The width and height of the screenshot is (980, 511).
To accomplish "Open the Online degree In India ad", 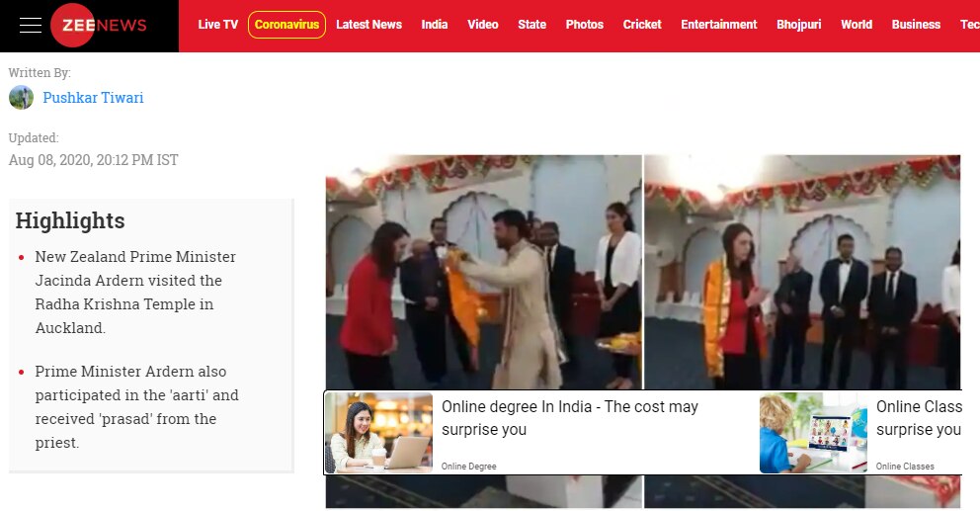I will coord(569,418).
